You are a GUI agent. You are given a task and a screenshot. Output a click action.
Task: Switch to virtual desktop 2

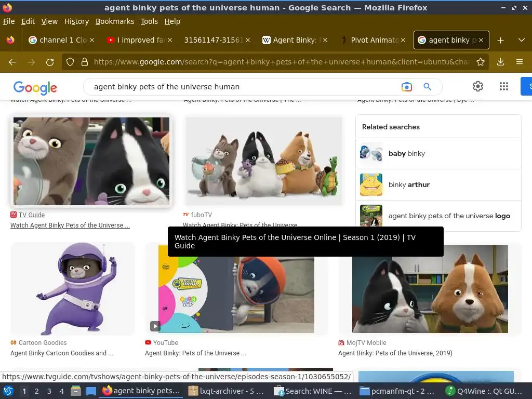[37, 391]
